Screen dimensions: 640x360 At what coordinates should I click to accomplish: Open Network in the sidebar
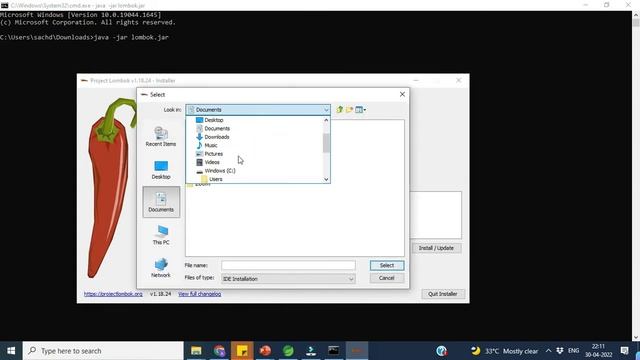(x=161, y=268)
